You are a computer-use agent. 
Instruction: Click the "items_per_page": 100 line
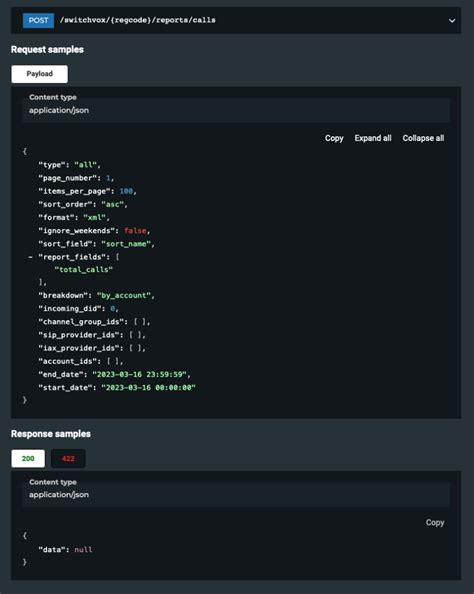click(x=87, y=191)
